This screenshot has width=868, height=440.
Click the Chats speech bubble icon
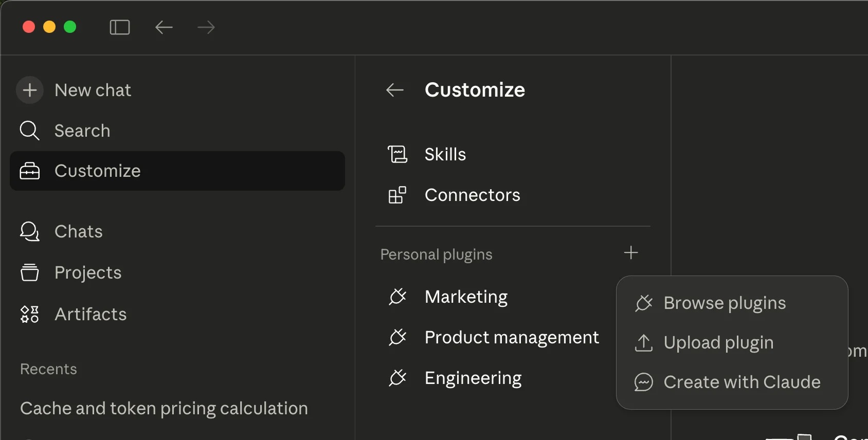pos(29,231)
